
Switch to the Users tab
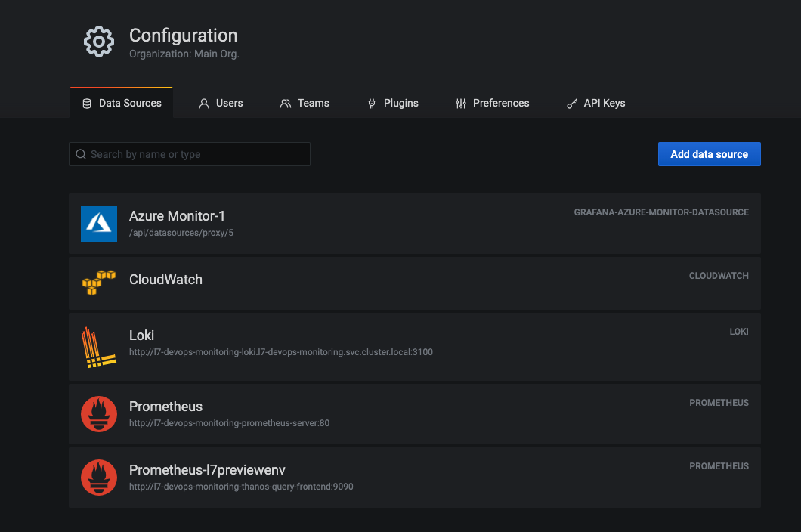(221, 104)
